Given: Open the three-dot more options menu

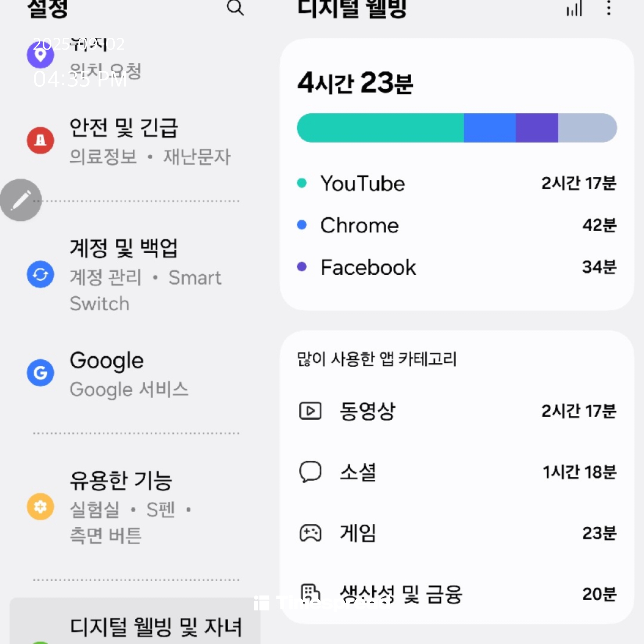Looking at the screenshot, I should (609, 8).
